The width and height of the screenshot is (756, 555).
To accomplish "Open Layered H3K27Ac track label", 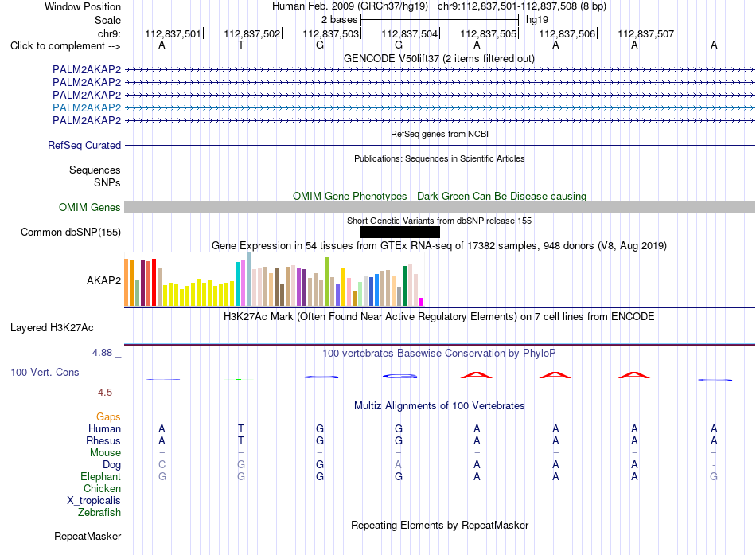I will click(x=52, y=328).
